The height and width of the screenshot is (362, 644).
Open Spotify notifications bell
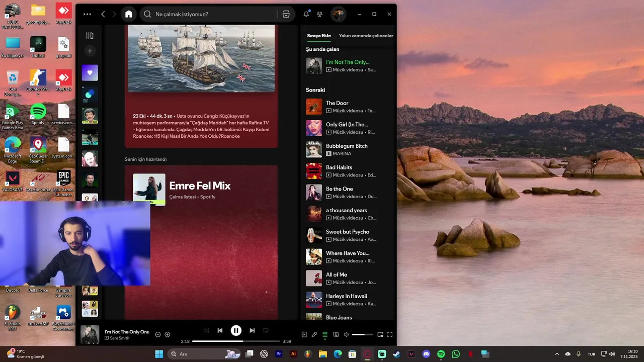(306, 14)
